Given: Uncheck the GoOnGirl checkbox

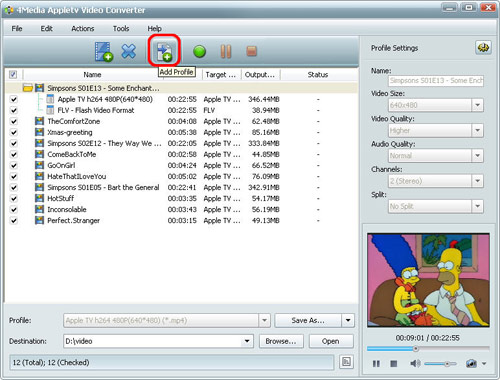Looking at the screenshot, I should [x=13, y=165].
